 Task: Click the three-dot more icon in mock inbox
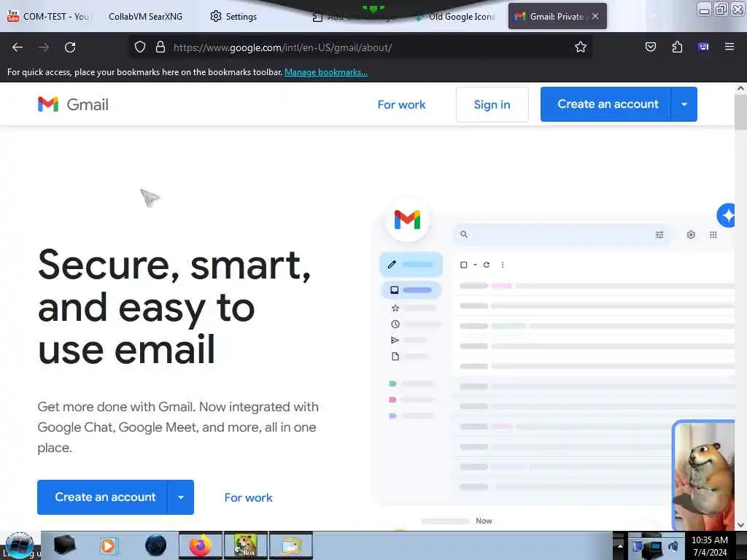pyautogui.click(x=503, y=265)
